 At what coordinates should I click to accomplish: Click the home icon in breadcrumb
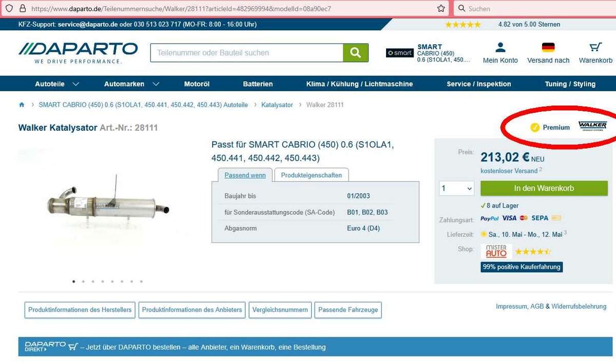22,105
